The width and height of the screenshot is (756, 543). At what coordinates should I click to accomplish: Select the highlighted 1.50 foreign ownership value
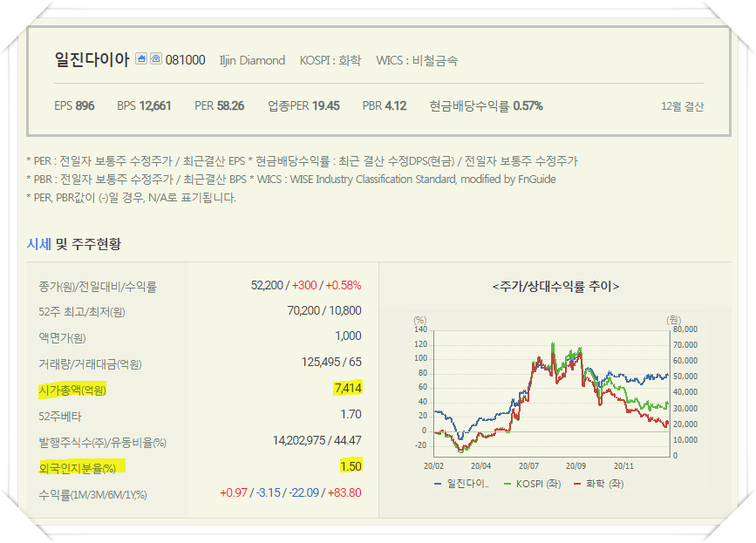[x=351, y=466]
